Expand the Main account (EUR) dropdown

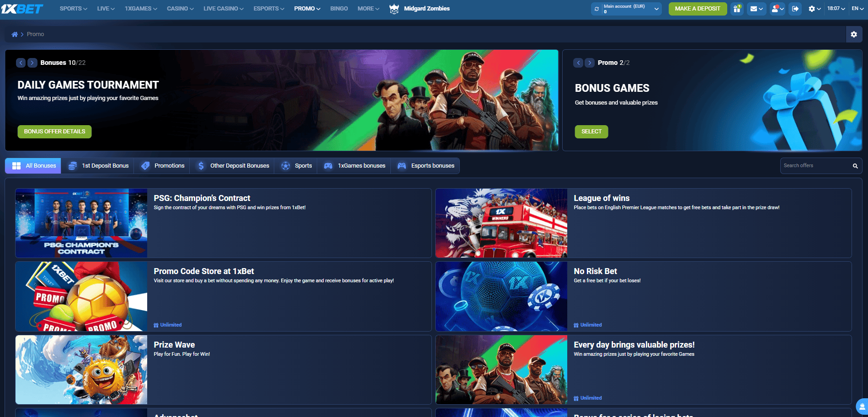(x=656, y=9)
